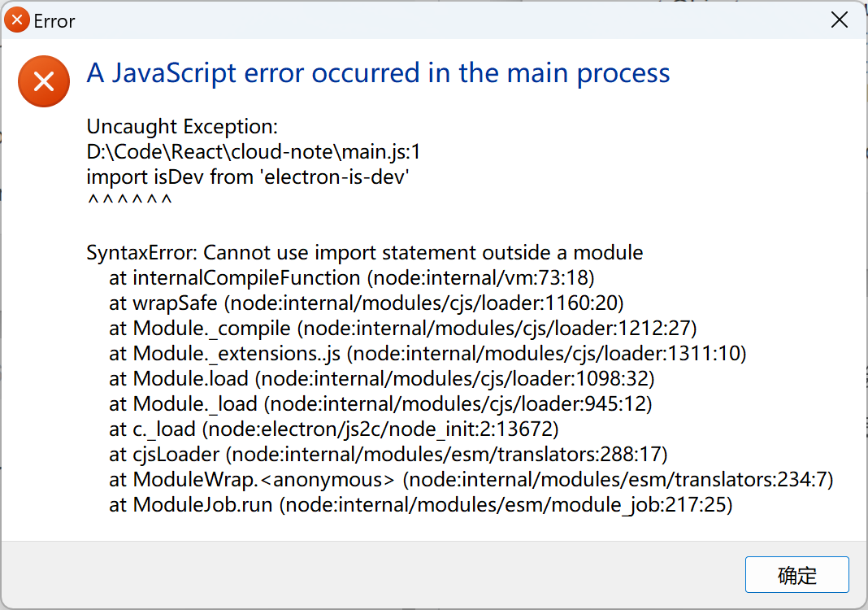
Task: Click the small red error icon in title bar
Action: click(x=16, y=20)
